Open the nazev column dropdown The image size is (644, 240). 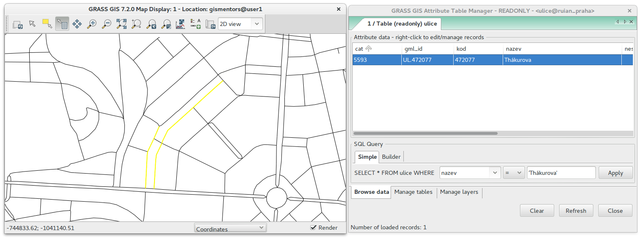470,173
